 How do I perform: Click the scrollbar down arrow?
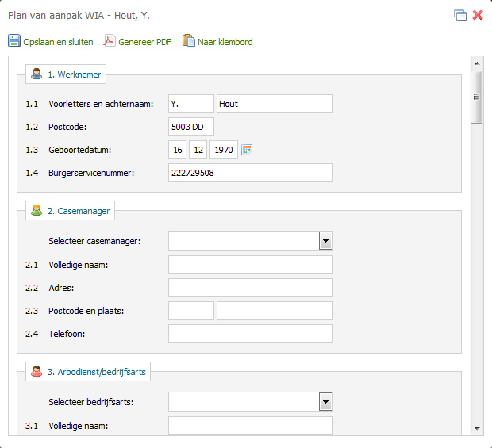tap(477, 428)
